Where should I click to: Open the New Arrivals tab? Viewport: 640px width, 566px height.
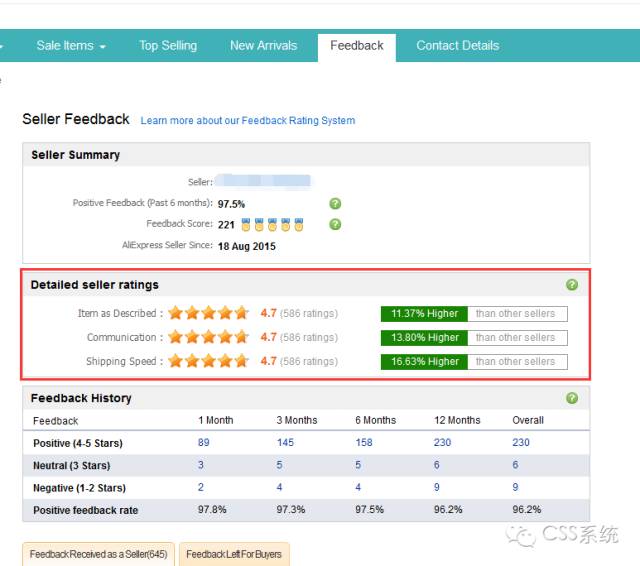click(263, 46)
